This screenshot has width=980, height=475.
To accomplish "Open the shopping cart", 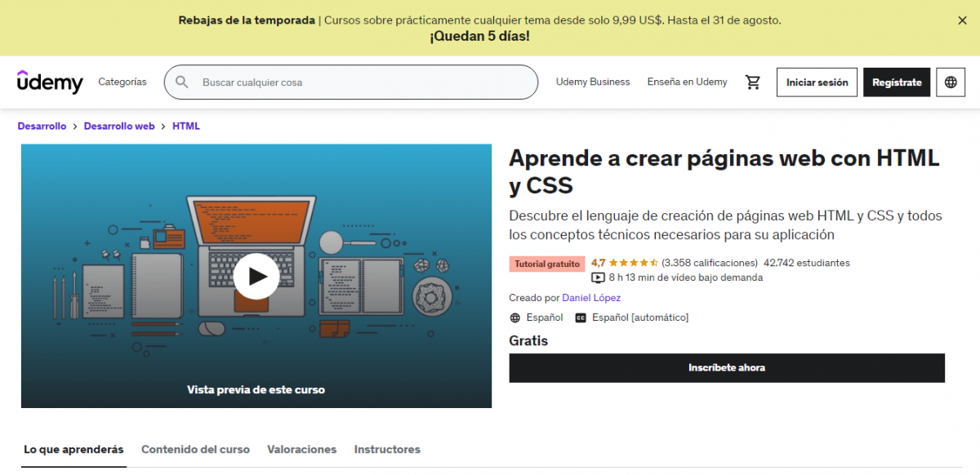I will 752,82.
